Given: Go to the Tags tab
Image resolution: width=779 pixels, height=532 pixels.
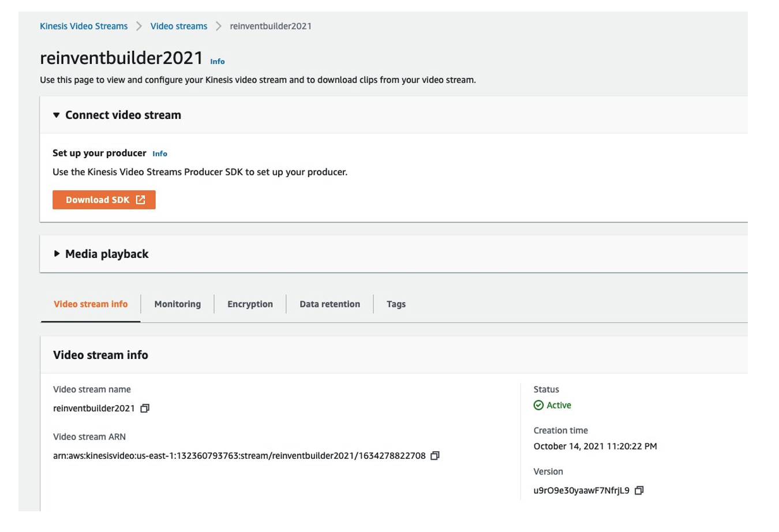Looking at the screenshot, I should tap(396, 304).
